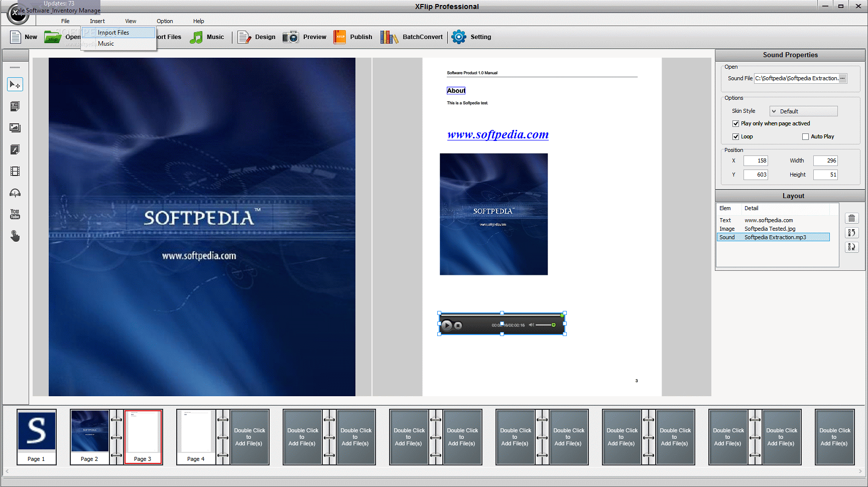The height and width of the screenshot is (487, 868).
Task: Choose the insert sound headphones tool
Action: click(15, 193)
